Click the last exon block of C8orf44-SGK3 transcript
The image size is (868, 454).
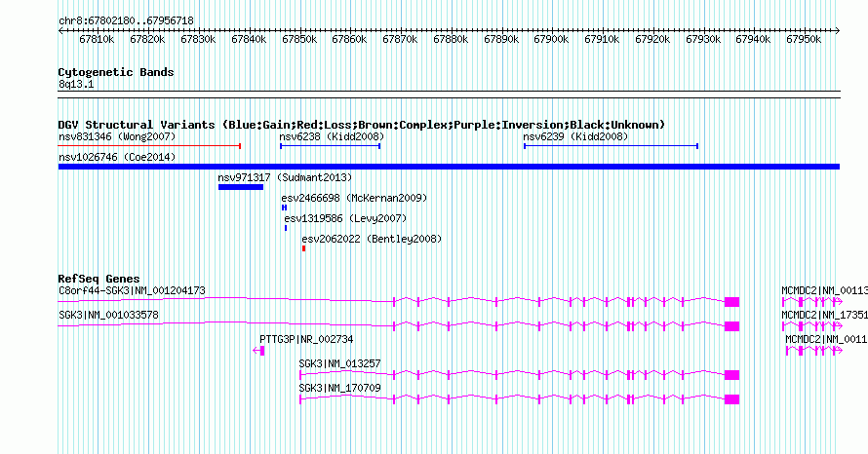pyautogui.click(x=731, y=302)
